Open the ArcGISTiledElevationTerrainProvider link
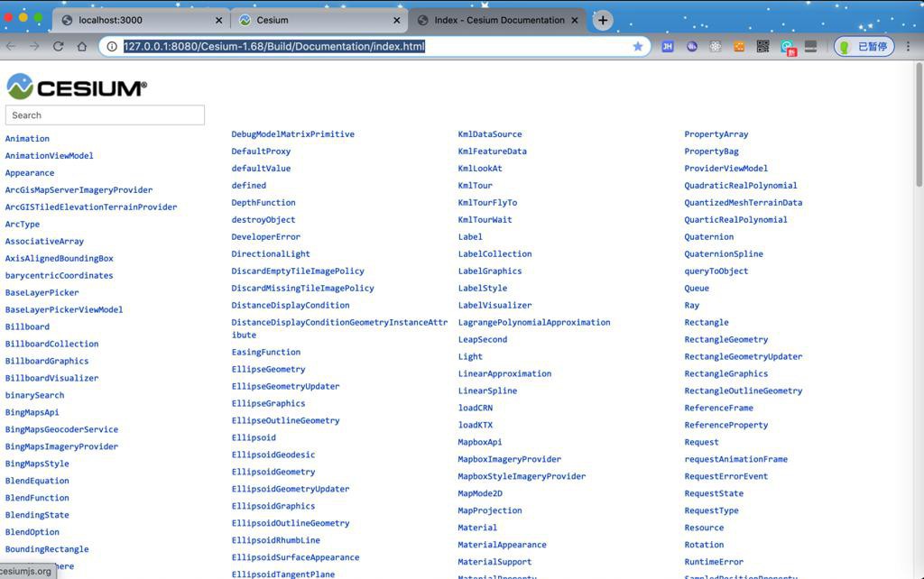The width and height of the screenshot is (924, 579). [91, 207]
